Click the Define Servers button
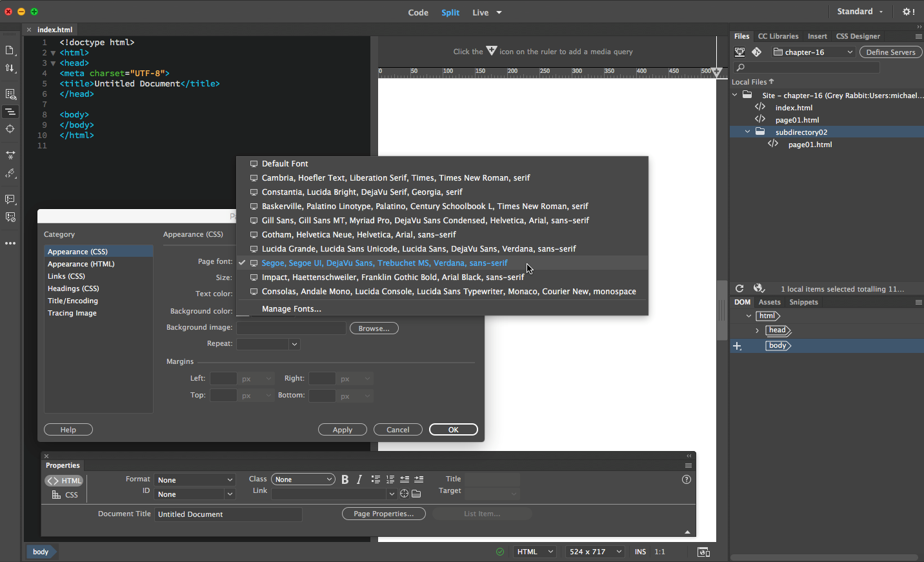 coord(890,52)
